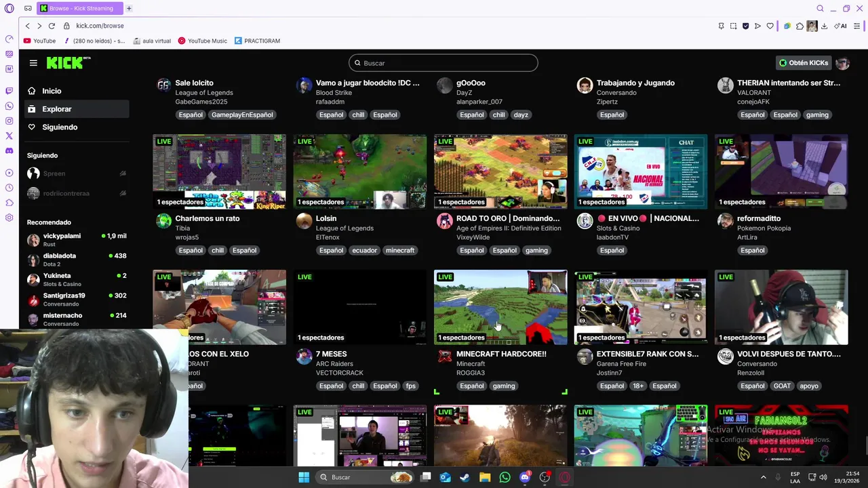Screen dimensions: 868x488
Task: Open Opera sidebar history clock icon
Action: coord(9,188)
